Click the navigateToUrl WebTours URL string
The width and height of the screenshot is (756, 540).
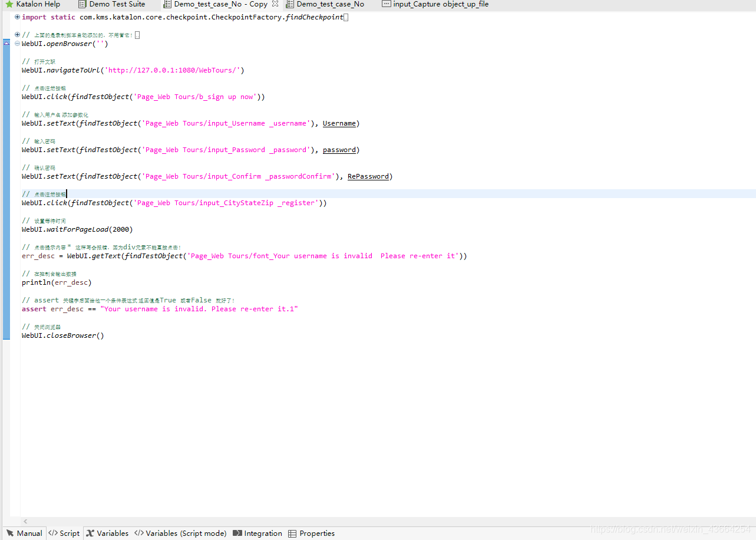[173, 70]
